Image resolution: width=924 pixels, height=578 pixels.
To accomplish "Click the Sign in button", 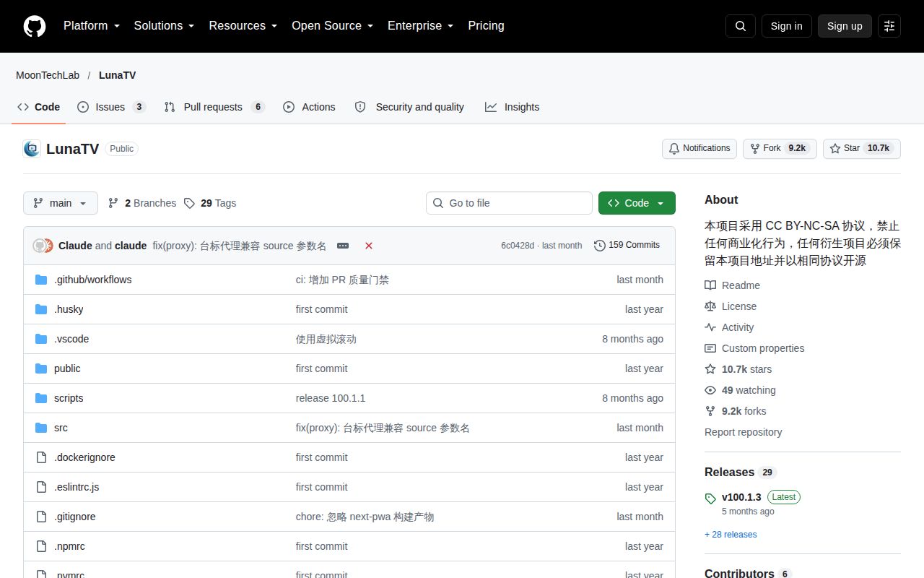I will click(786, 26).
